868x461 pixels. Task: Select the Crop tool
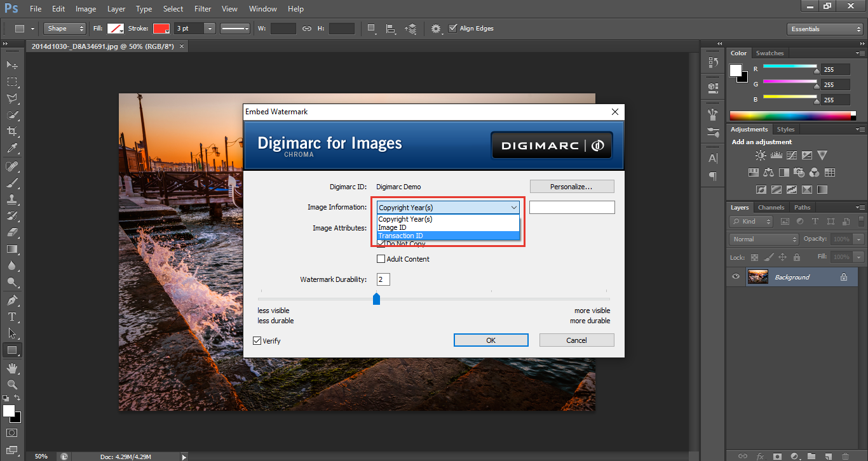12,131
